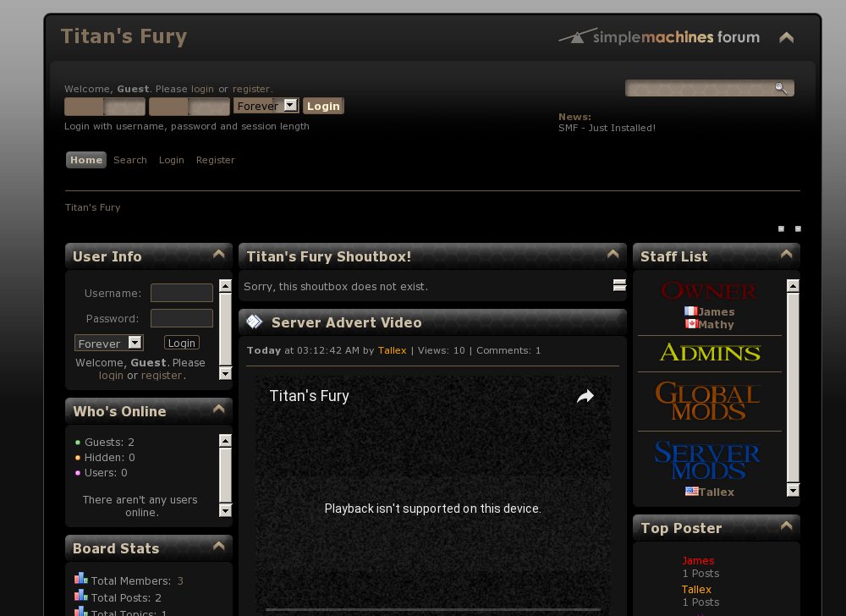Click the shoutbox icon beside the error message
The height and width of the screenshot is (616, 846).
click(619, 285)
